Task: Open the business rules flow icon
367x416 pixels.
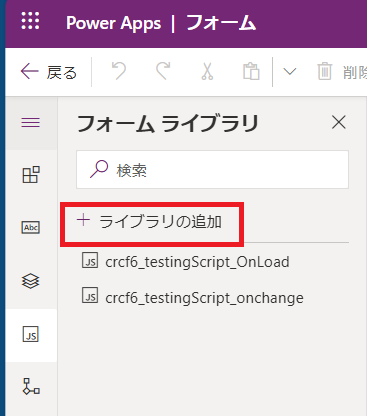Action: (31, 387)
